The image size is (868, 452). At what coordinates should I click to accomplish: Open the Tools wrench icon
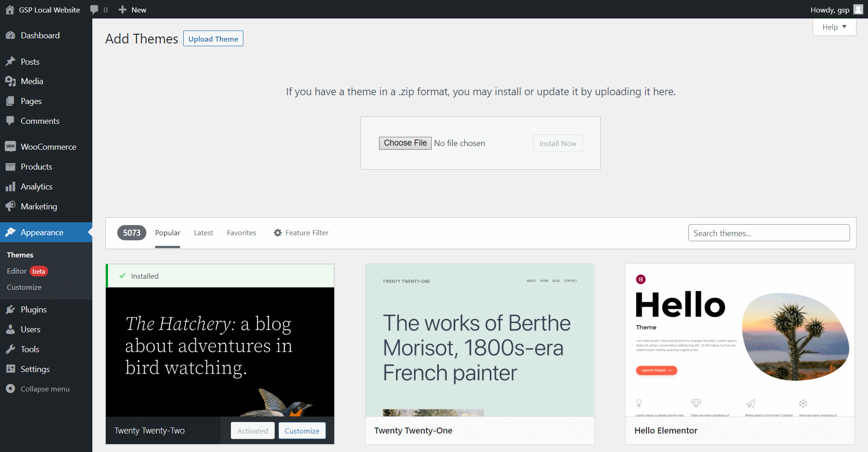tap(11, 349)
